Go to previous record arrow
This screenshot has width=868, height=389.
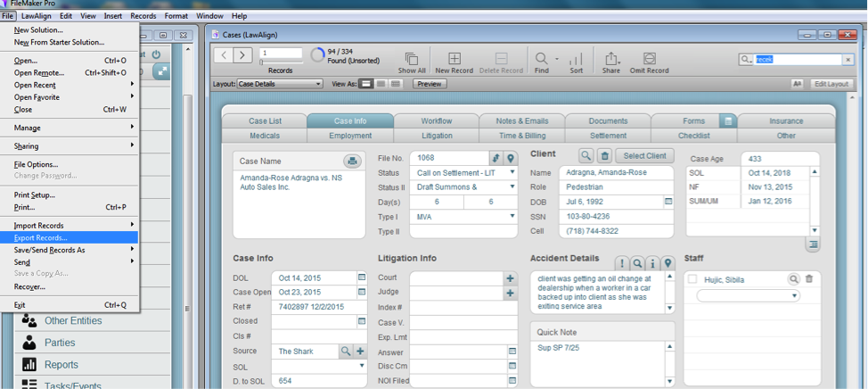[x=224, y=54]
